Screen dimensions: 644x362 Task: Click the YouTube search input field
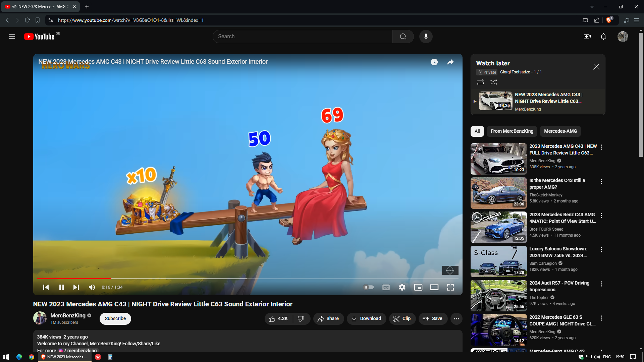click(x=302, y=37)
